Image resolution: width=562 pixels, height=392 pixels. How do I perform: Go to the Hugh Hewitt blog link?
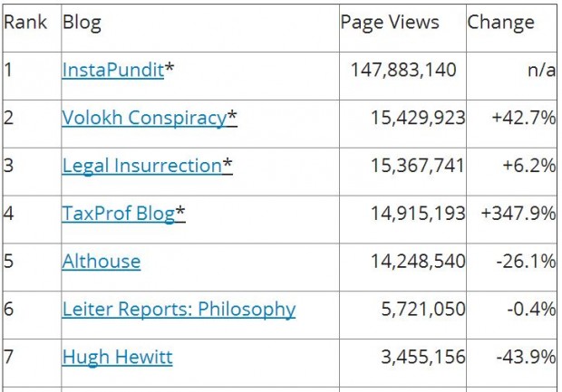[x=117, y=357]
